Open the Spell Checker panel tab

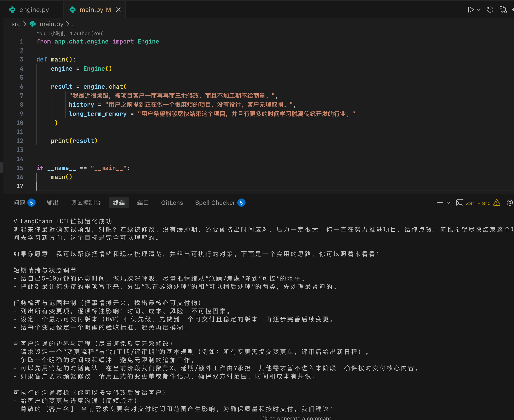pos(215,203)
